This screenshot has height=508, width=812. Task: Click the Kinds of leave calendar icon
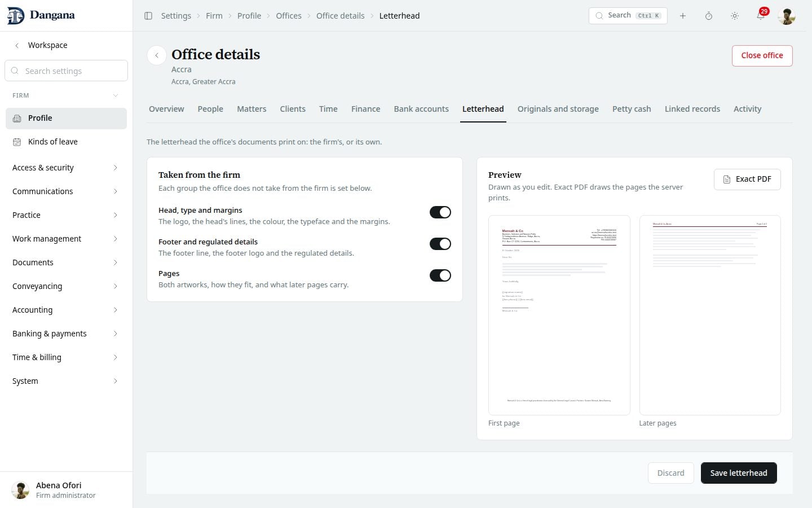(x=17, y=142)
